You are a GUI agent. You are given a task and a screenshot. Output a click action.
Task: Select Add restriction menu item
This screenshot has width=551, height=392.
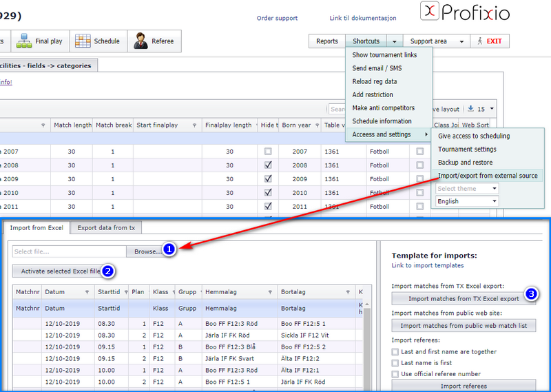(x=373, y=94)
